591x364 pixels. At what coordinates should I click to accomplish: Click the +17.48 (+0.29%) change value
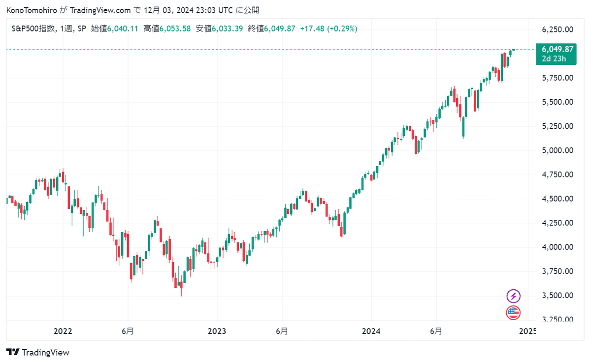click(328, 29)
